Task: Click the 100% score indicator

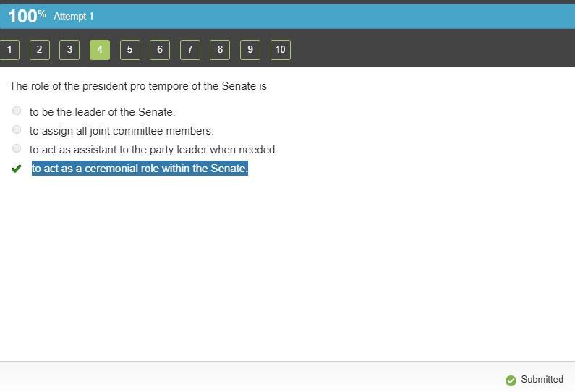Action: click(27, 15)
